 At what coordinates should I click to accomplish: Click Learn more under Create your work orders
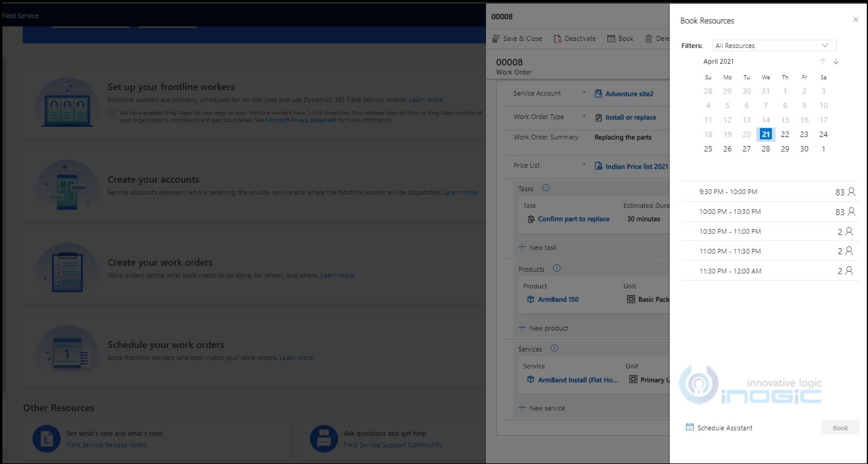337,275
